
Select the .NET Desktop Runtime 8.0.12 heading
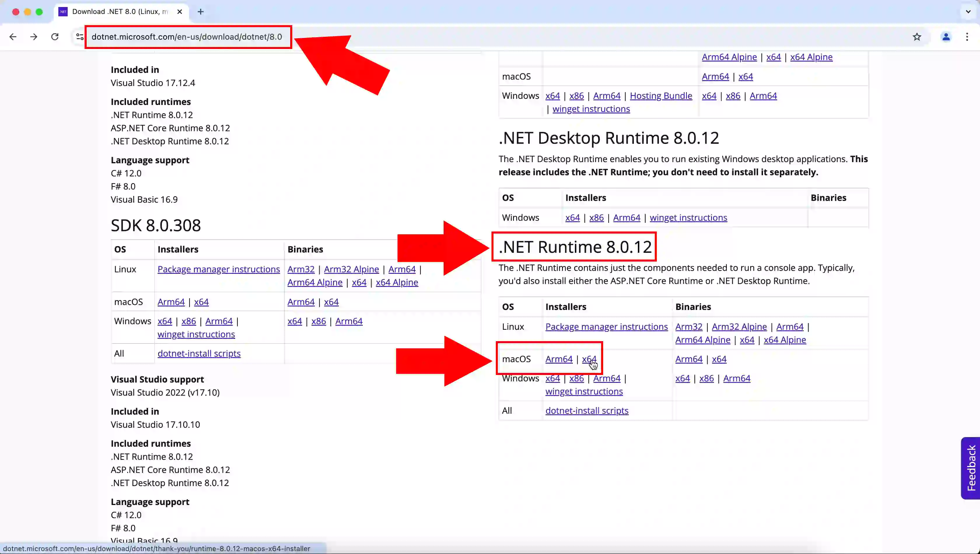click(609, 138)
